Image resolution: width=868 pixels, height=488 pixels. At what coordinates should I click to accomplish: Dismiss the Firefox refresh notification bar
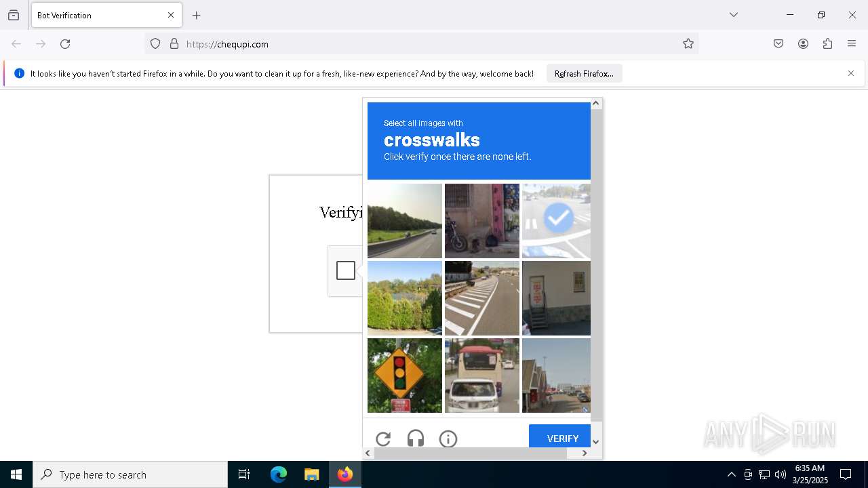[851, 73]
